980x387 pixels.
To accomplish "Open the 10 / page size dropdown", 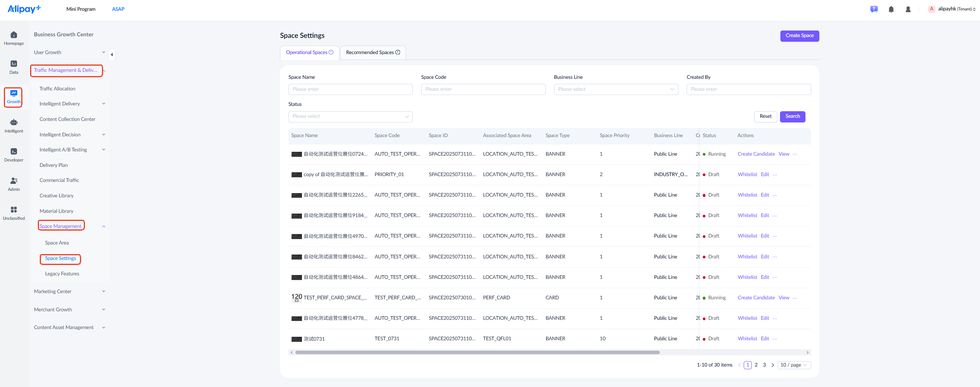I will point(794,365).
